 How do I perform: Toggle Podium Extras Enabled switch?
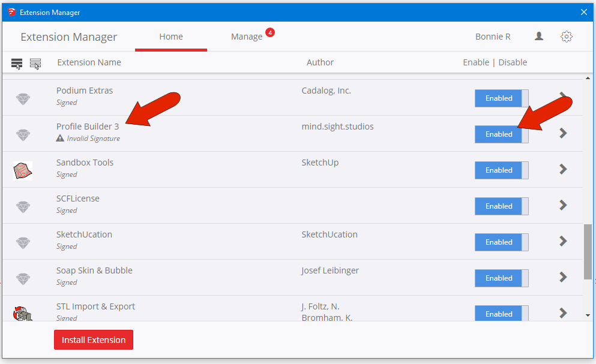coord(501,98)
